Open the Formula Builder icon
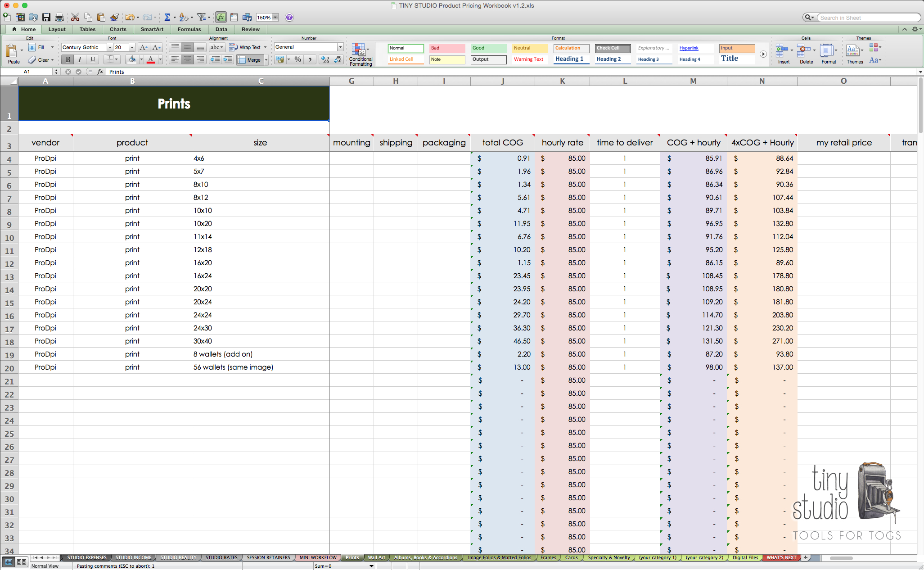Screen dimensions: 924x570 click(221, 17)
